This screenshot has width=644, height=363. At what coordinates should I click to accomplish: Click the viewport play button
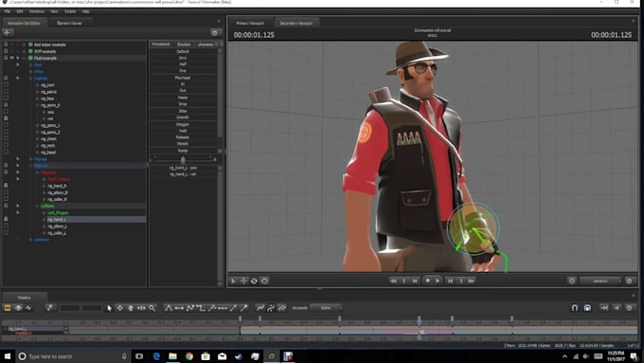(x=438, y=281)
